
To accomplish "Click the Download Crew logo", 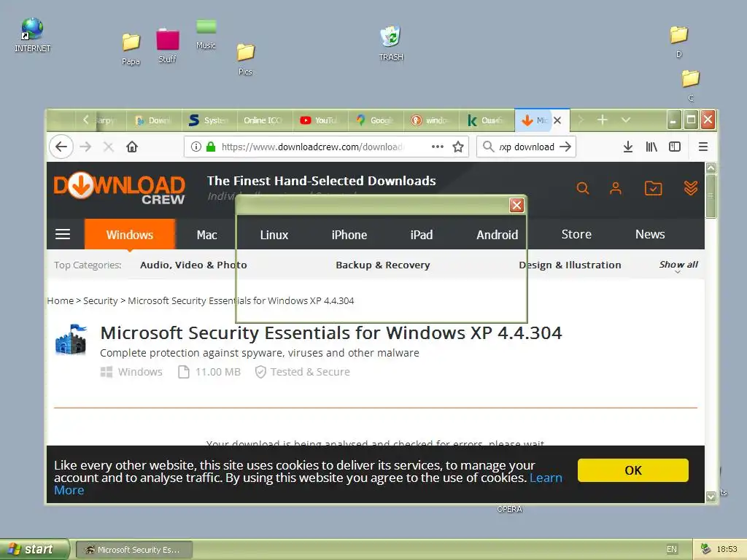I will [x=119, y=188].
